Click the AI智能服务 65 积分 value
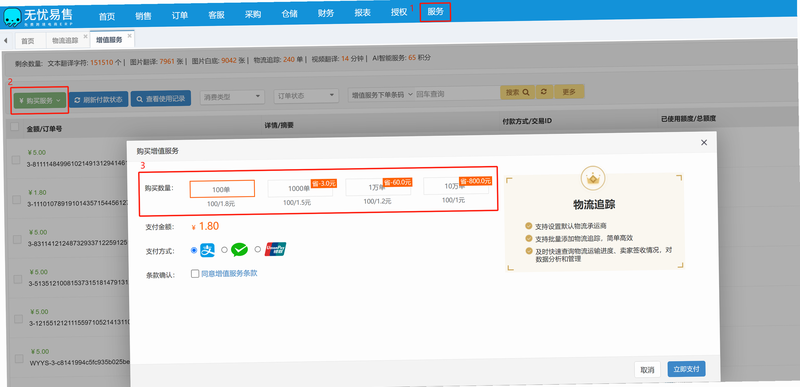 pos(402,58)
